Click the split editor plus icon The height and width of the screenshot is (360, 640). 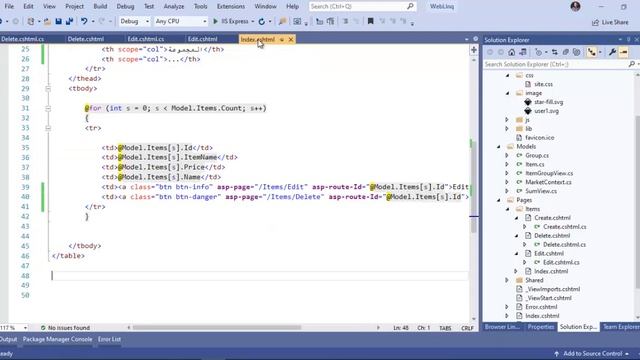pos(473,50)
